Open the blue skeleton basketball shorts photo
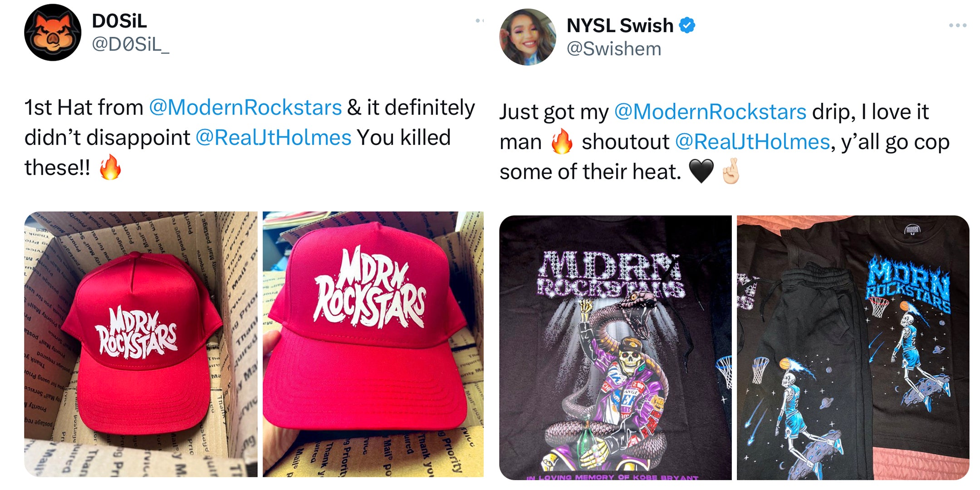The image size is (980, 490). point(853,348)
